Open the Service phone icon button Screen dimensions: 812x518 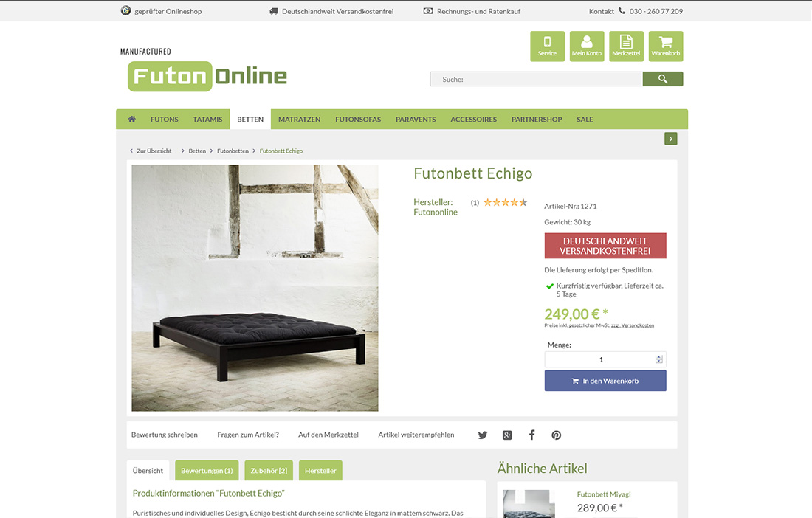click(547, 46)
